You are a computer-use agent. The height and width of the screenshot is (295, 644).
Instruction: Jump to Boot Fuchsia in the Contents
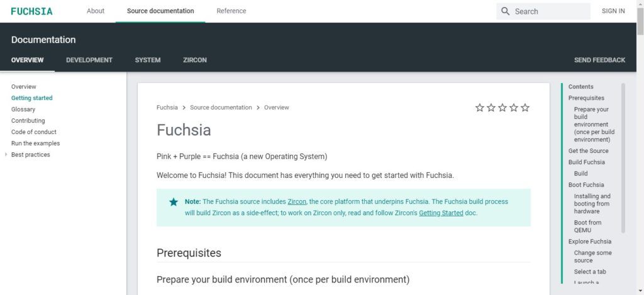click(586, 185)
